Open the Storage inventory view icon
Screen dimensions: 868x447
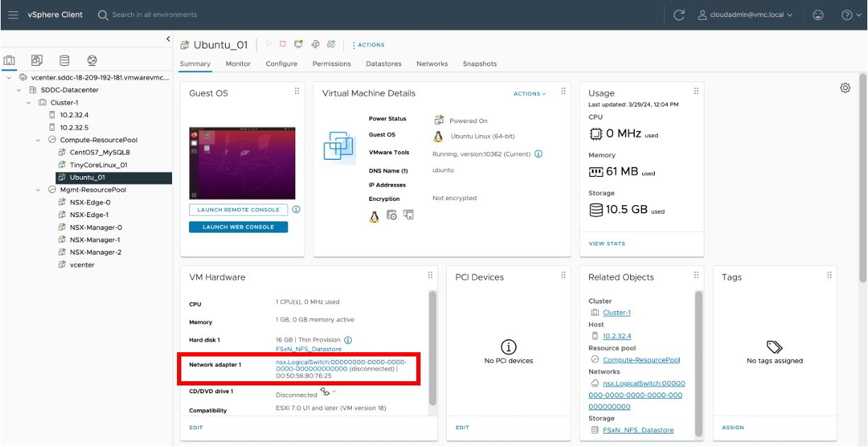coord(64,60)
